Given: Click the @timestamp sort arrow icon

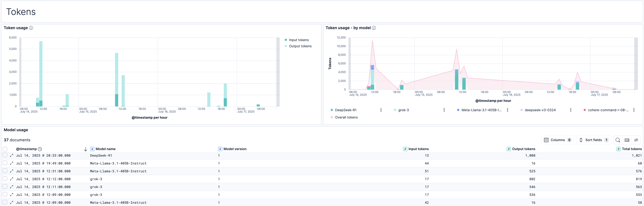Looking at the screenshot, I should tap(85, 149).
